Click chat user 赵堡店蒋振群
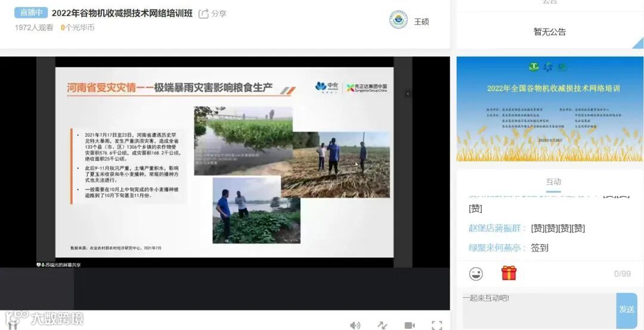Screen dimensions: 644x330 [495, 228]
